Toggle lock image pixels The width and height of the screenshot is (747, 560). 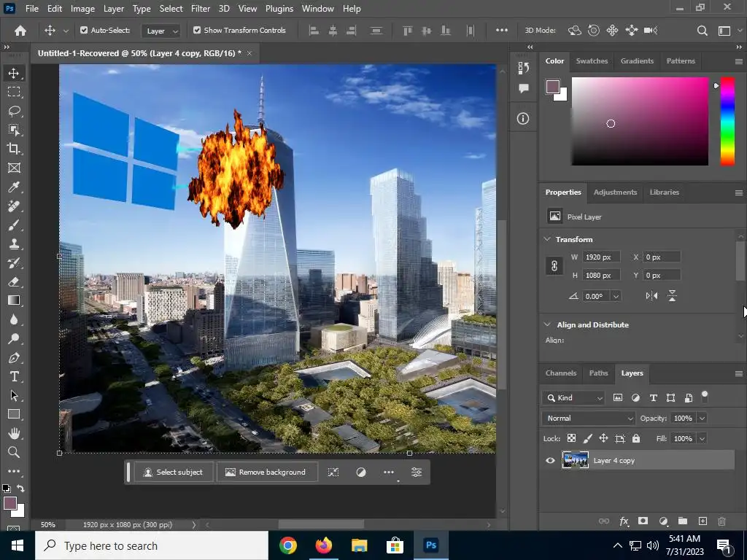tap(587, 438)
